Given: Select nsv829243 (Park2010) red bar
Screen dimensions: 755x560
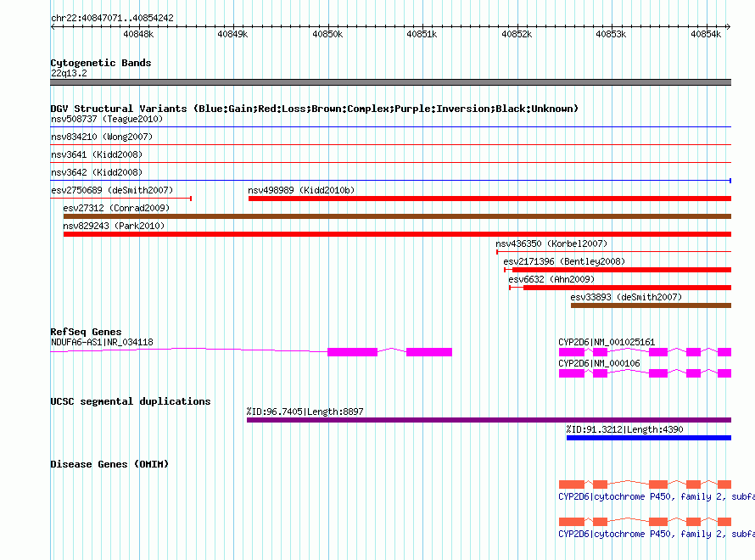Looking at the screenshot, I should click(397, 234).
